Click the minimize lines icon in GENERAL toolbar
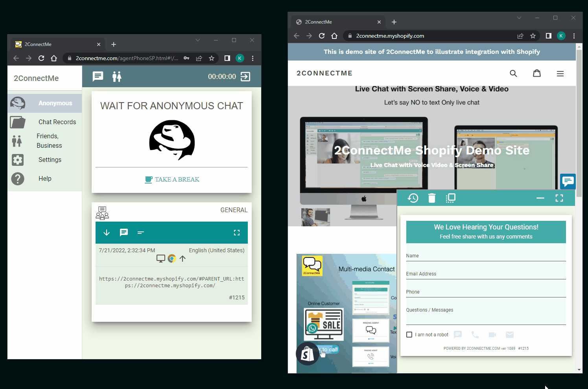588x389 pixels. (x=141, y=233)
